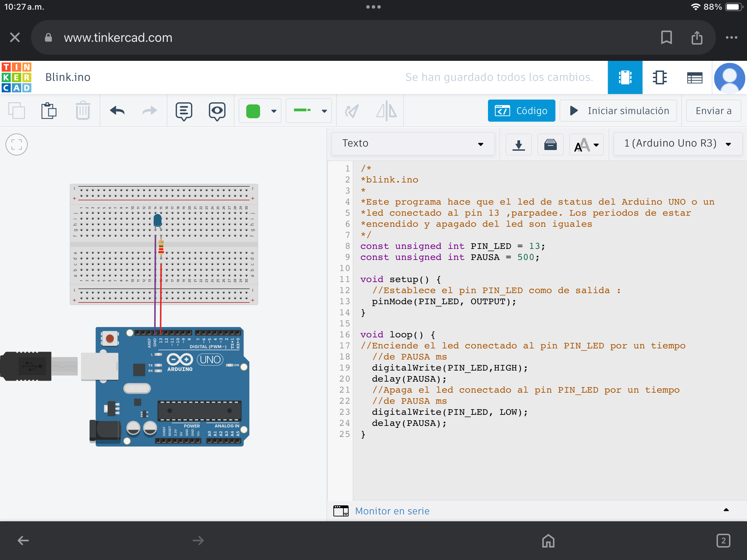Click the download code icon
Image resolution: width=747 pixels, height=560 pixels.
[x=518, y=144]
